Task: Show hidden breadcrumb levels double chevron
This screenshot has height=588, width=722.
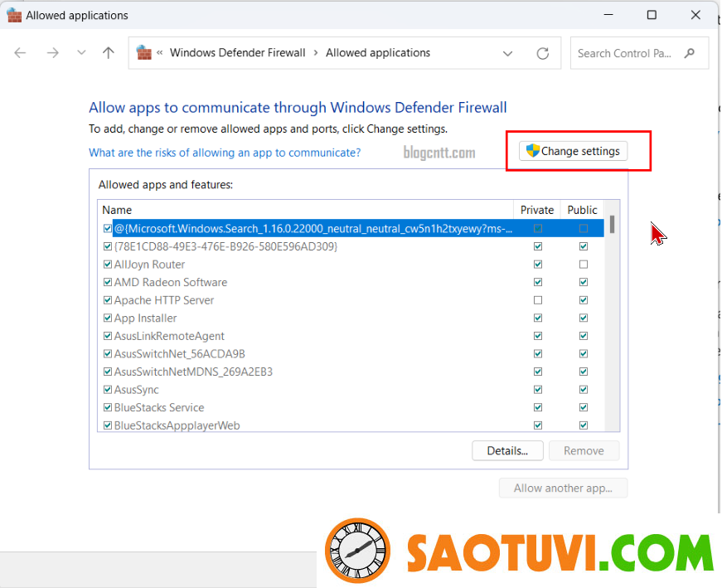Action: [160, 53]
